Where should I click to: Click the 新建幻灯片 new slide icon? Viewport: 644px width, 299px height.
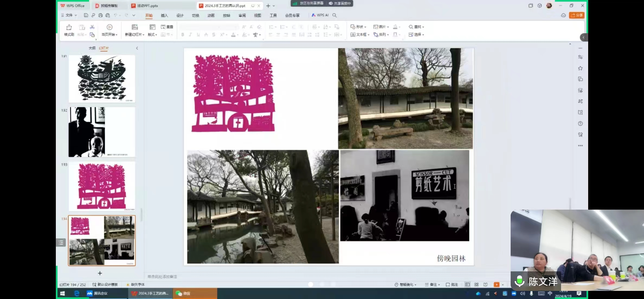(x=135, y=27)
